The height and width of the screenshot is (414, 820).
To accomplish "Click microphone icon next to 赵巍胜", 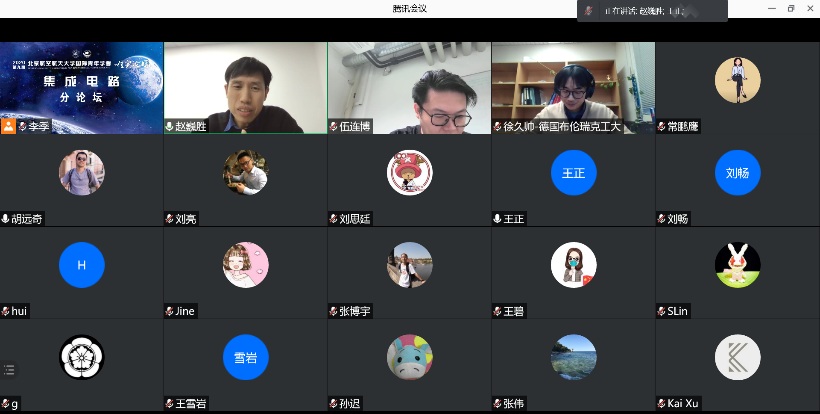I will point(169,127).
